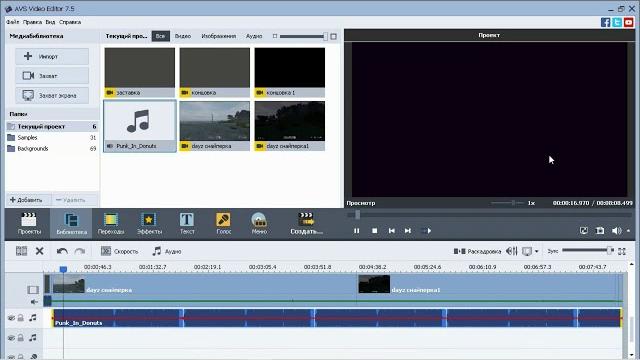Redo the last action
Viewport: 640px width, 360px height.
tap(80, 251)
